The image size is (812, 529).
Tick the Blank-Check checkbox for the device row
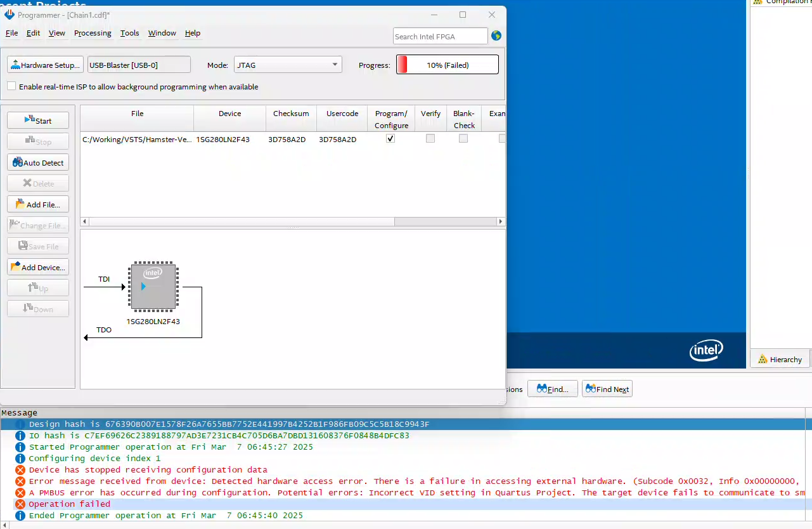(463, 138)
